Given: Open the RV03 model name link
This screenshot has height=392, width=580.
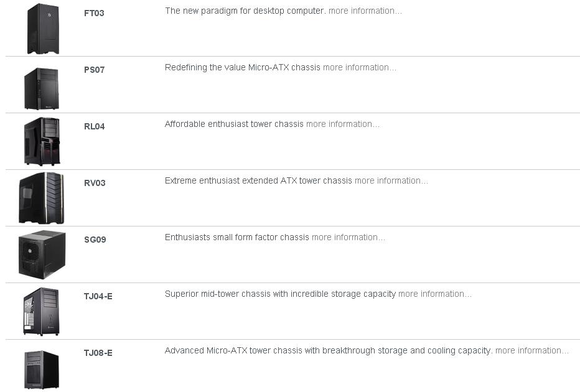Looking at the screenshot, I should [95, 183].
